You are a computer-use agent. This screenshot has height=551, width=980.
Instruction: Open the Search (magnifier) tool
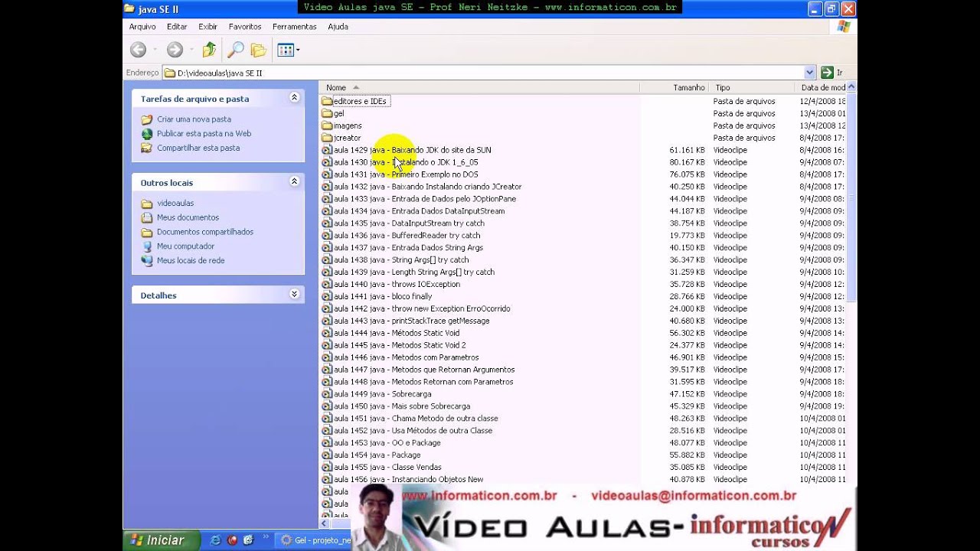tap(236, 50)
